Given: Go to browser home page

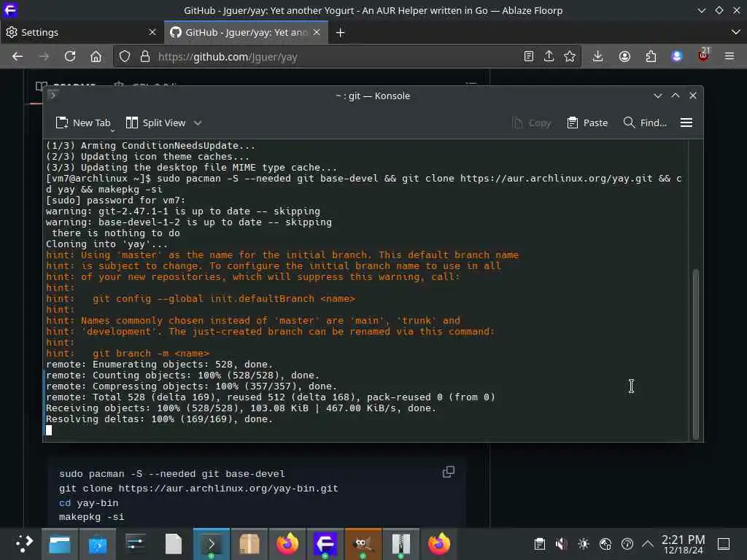Looking at the screenshot, I should click(x=96, y=57).
